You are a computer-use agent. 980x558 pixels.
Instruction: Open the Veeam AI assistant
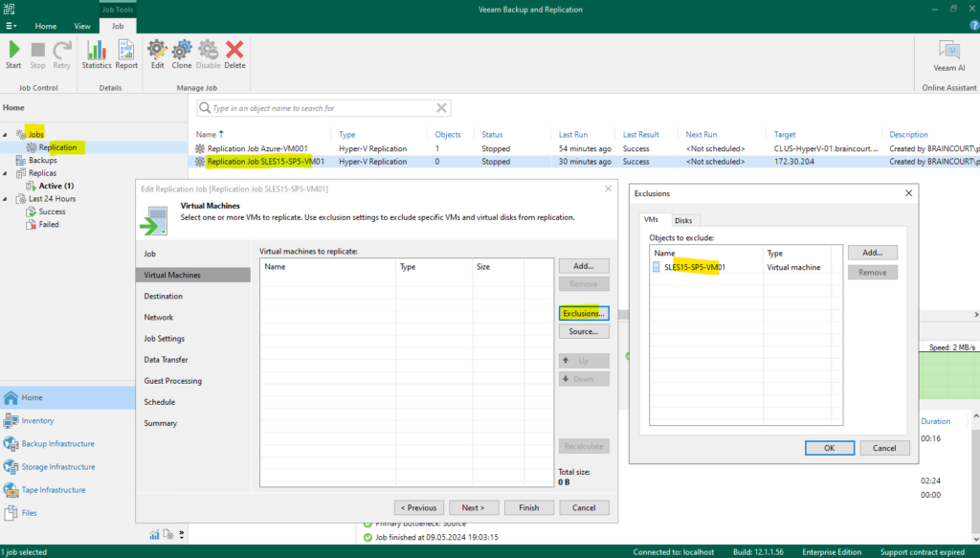coord(948,56)
